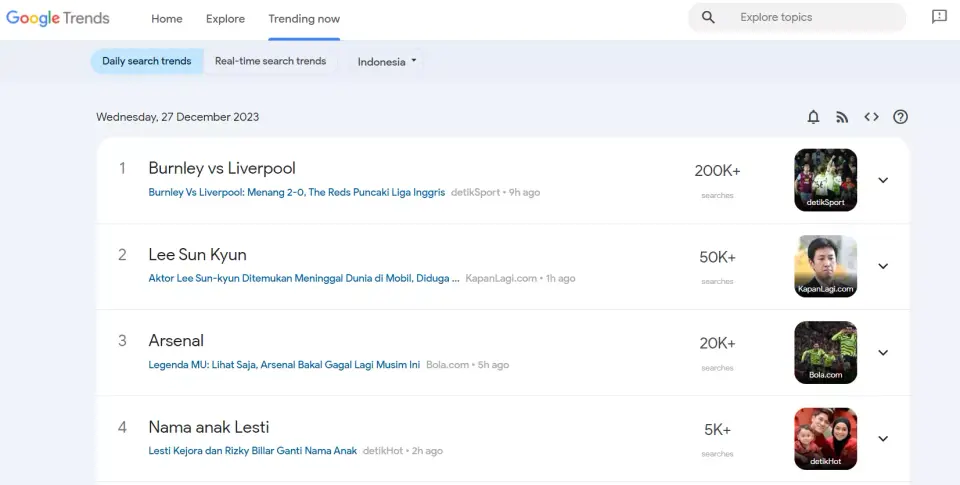Select the Trending now tab
The image size is (960, 485).
point(304,19)
